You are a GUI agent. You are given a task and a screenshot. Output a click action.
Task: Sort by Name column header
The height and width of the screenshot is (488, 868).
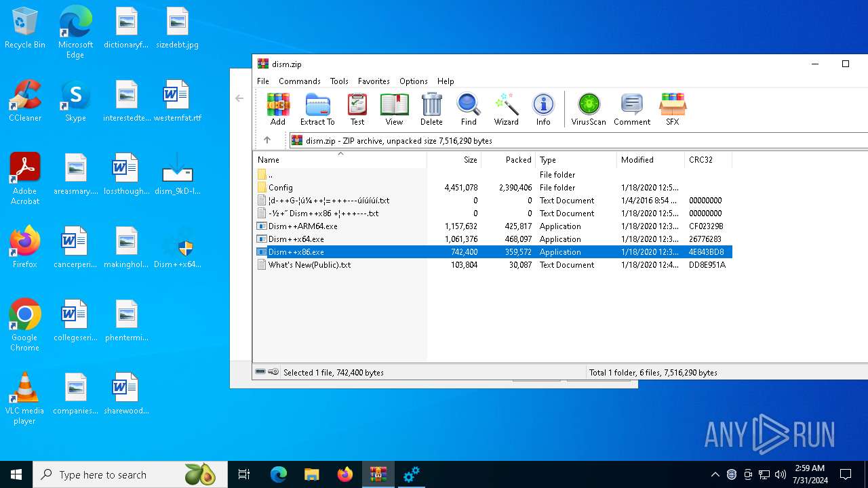point(340,160)
